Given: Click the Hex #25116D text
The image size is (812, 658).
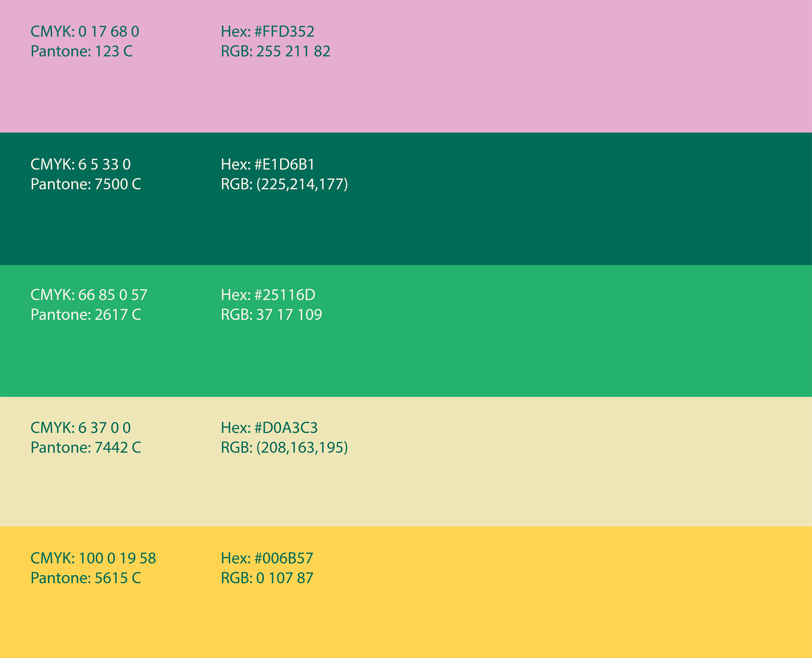Looking at the screenshot, I should (268, 295).
